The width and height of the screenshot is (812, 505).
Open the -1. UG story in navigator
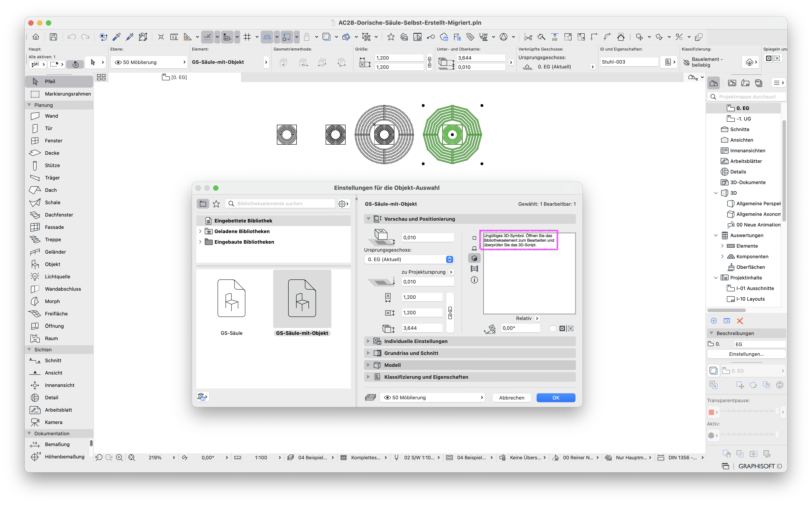tap(744, 119)
